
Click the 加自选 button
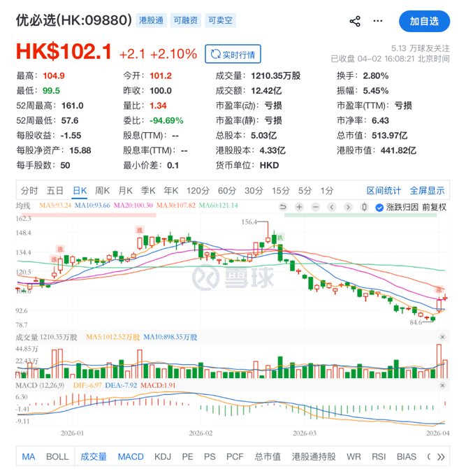coord(424,21)
